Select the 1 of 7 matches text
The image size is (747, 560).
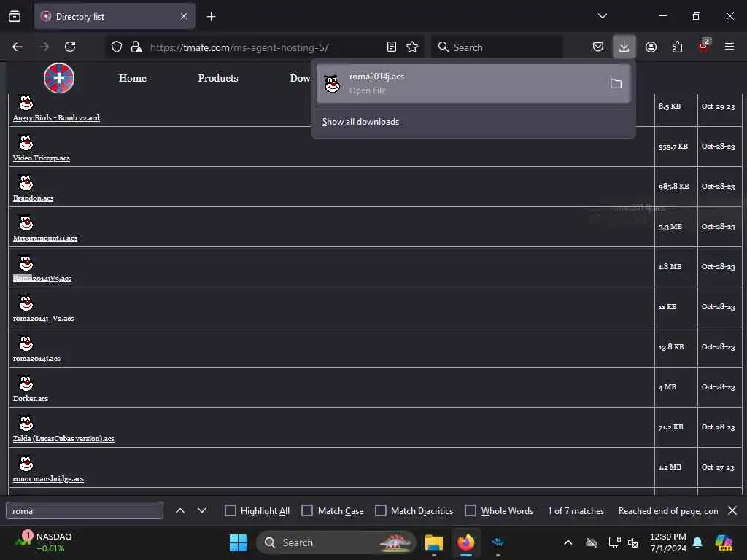[x=576, y=511]
